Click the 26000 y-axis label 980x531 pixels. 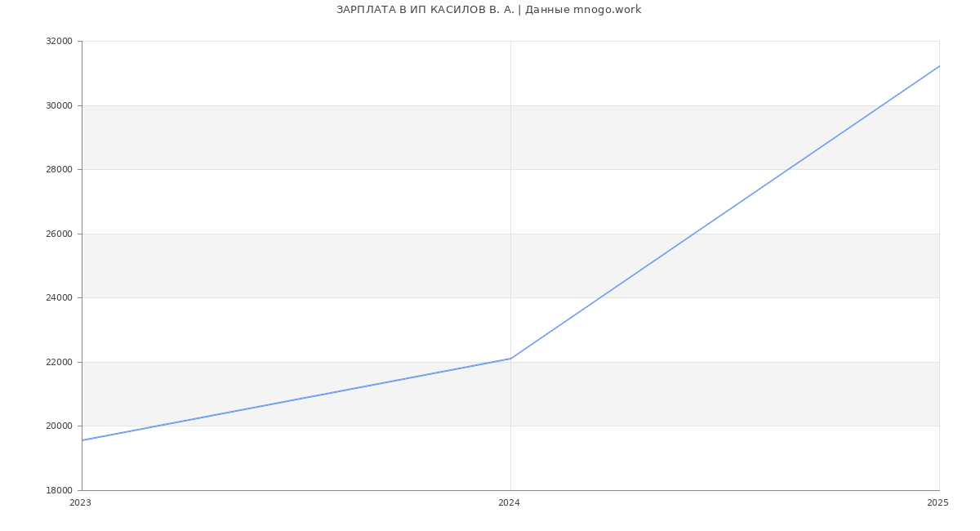point(59,234)
